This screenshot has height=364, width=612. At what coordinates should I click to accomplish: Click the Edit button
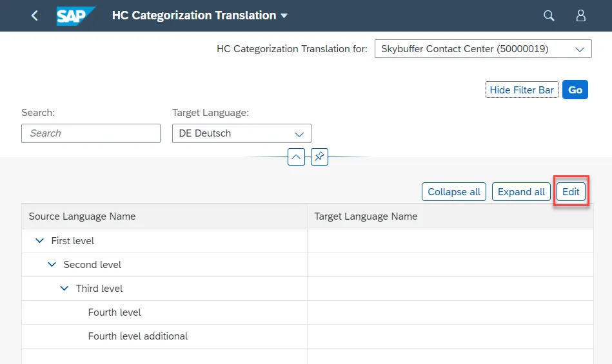(x=571, y=192)
